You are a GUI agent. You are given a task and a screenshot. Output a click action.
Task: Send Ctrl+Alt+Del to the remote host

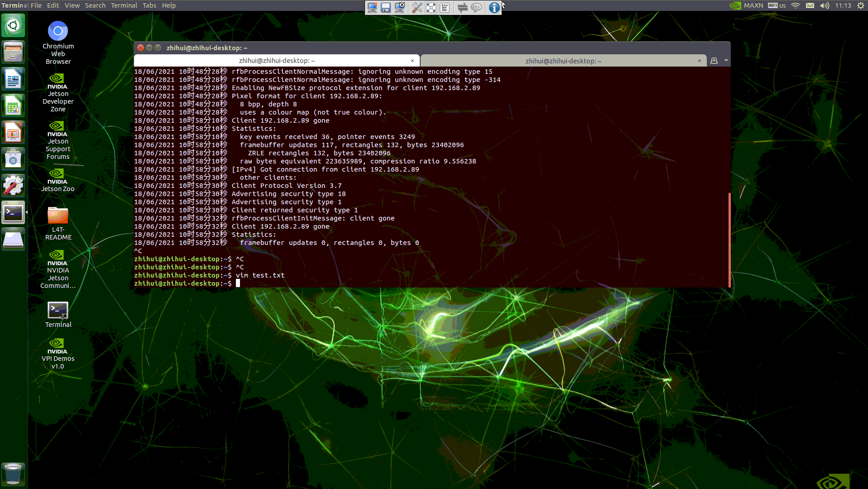pos(445,8)
